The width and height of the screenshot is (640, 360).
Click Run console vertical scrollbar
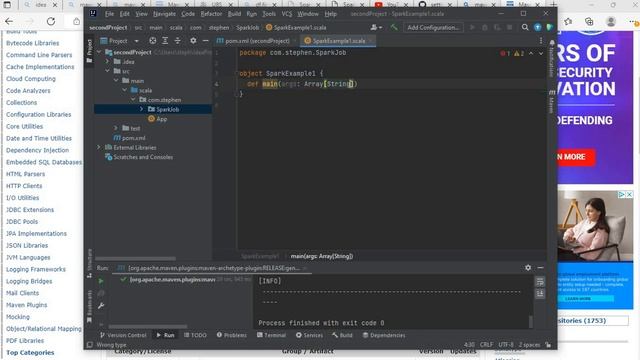click(x=531, y=321)
